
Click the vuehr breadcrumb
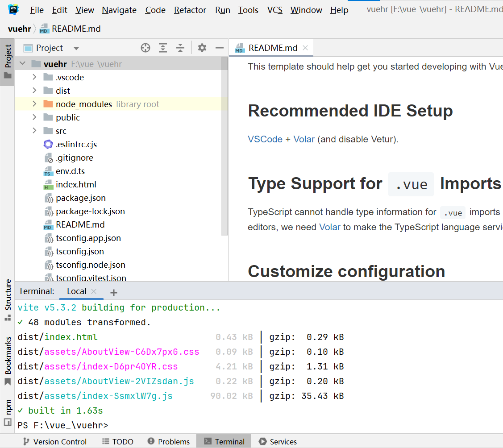point(19,29)
